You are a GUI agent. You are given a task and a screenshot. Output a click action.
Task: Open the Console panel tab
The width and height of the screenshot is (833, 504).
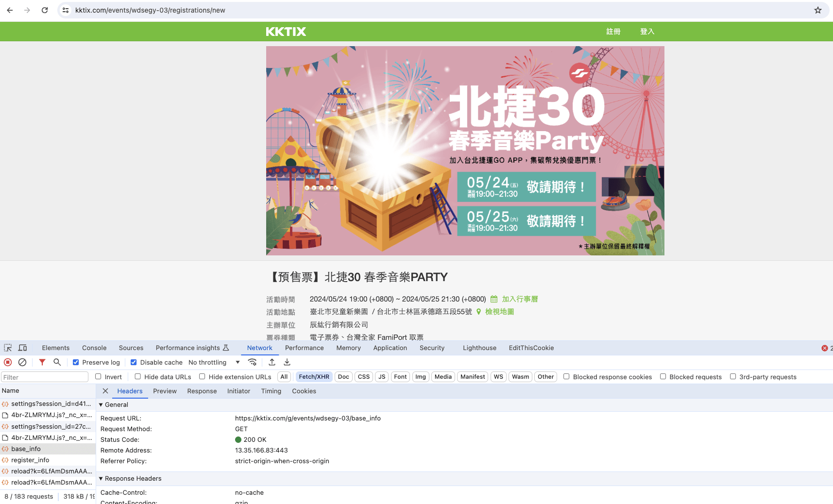click(94, 348)
